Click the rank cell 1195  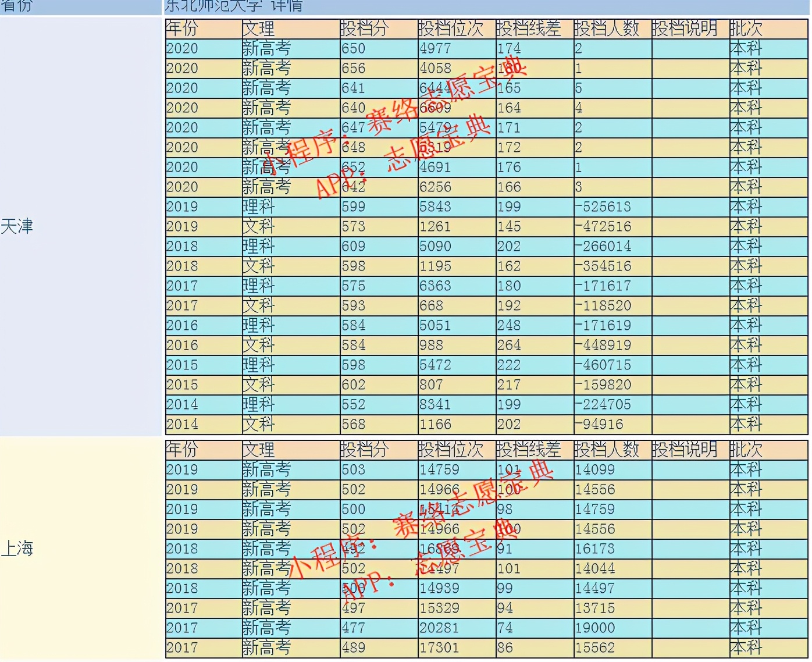tap(457, 266)
